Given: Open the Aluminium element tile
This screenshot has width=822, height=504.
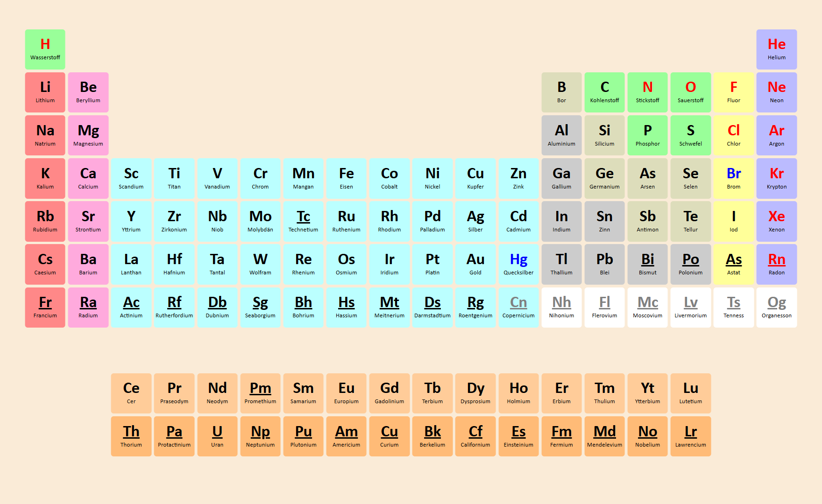Looking at the screenshot, I should point(562,135).
